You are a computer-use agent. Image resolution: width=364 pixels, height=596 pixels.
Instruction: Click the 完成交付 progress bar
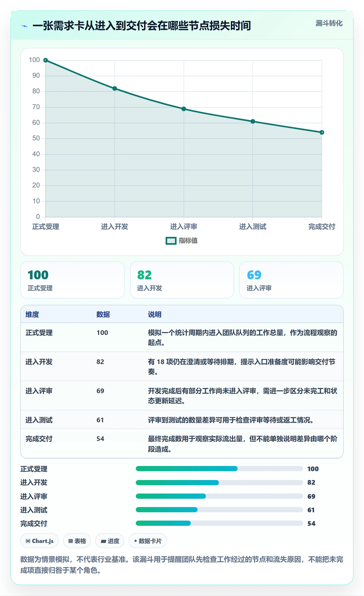coord(219,523)
